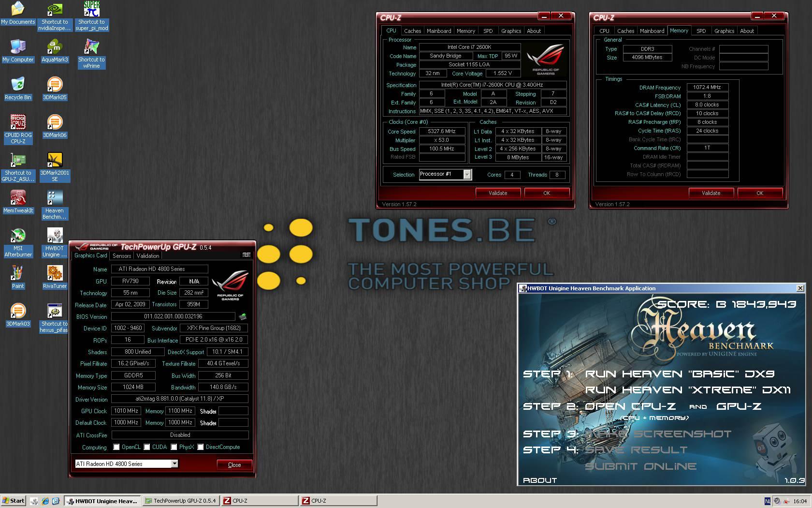Screen dimensions: 812x508
Task: Open Memory tab in left CPU-Z window
Action: 466,31
